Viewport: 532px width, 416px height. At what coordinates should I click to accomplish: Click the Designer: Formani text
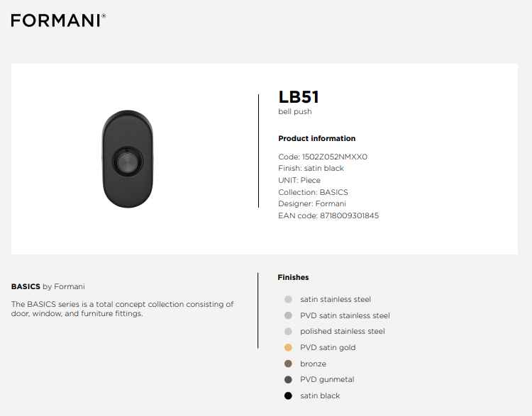pyautogui.click(x=312, y=204)
